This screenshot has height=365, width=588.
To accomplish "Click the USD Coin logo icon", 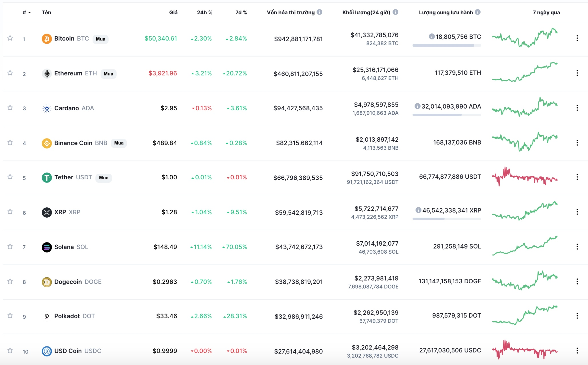I will (x=47, y=351).
